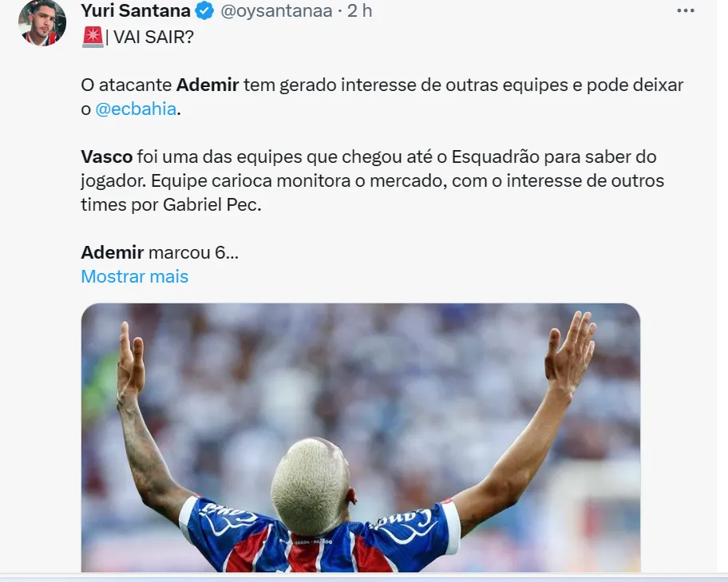Screen dimensions: 728x582
Task: Expand tweet with Mostrar mais
Action: pos(135,276)
